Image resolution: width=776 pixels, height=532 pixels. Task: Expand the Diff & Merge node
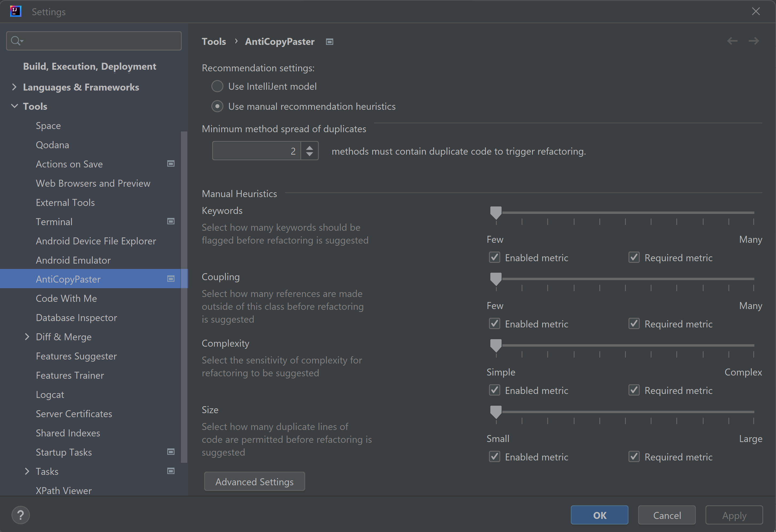coord(27,337)
